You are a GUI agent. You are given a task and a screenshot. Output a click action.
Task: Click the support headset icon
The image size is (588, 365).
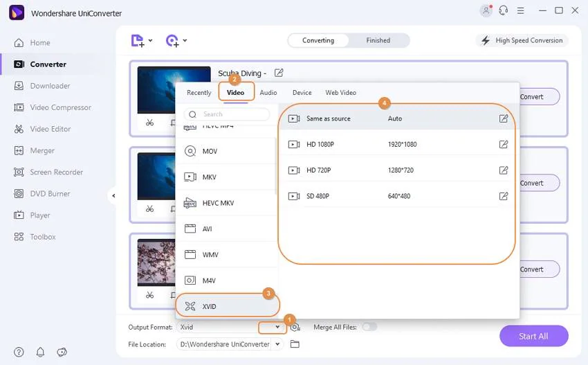tap(503, 10)
